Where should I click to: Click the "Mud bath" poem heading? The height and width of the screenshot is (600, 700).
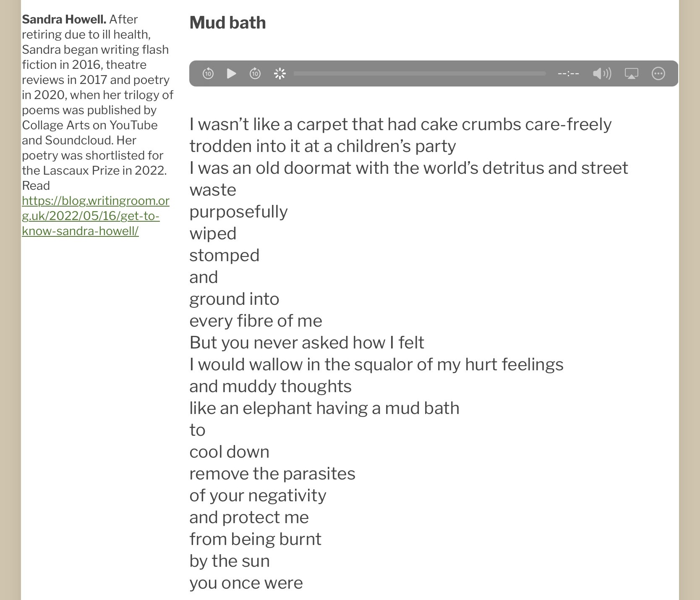point(227,23)
